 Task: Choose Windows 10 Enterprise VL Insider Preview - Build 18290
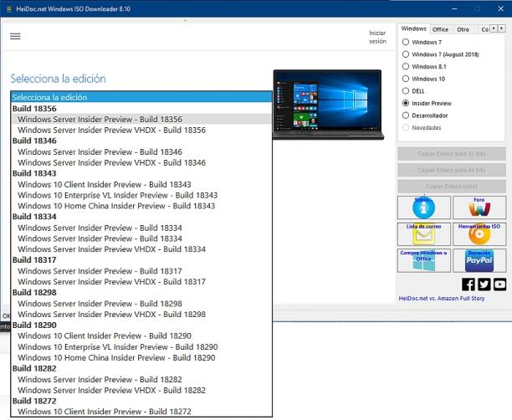pyautogui.click(x=141, y=347)
